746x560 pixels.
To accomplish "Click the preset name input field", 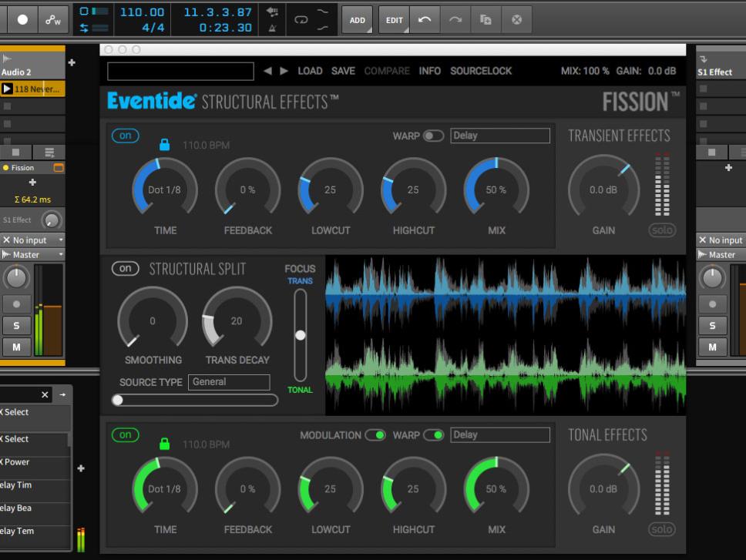I will click(180, 71).
